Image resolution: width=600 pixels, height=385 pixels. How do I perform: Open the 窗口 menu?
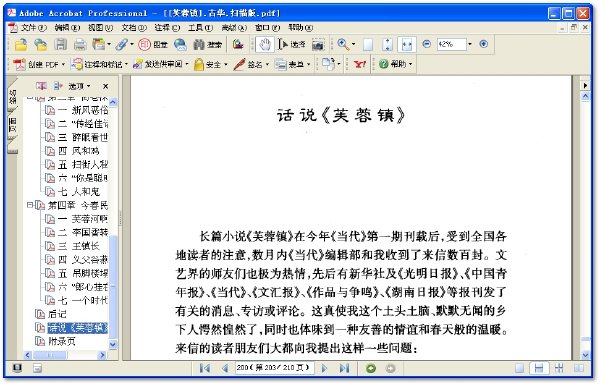(x=267, y=28)
